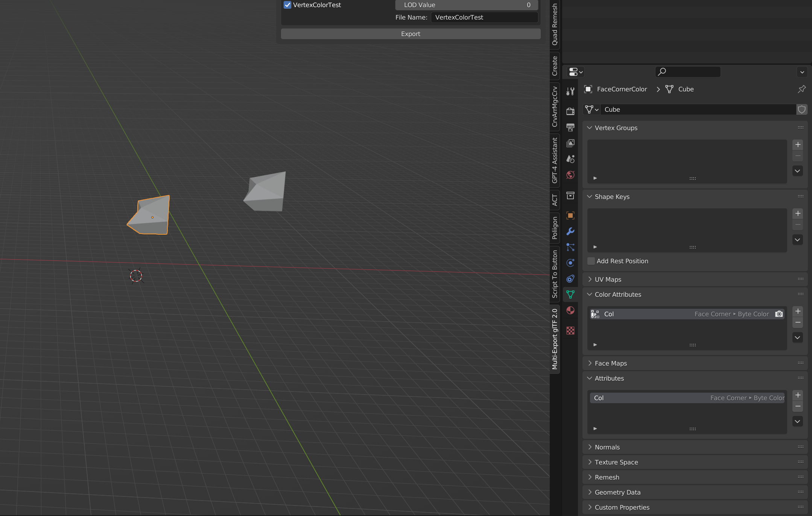Open the Vertex Groups specials dropdown
Image resolution: width=812 pixels, height=516 pixels.
797,171
